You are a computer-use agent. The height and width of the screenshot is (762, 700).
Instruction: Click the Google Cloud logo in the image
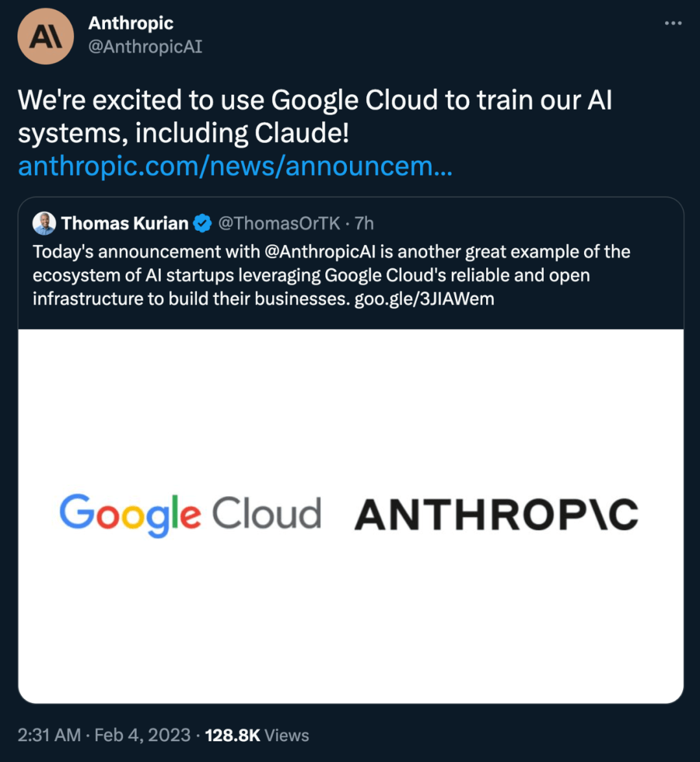click(190, 513)
